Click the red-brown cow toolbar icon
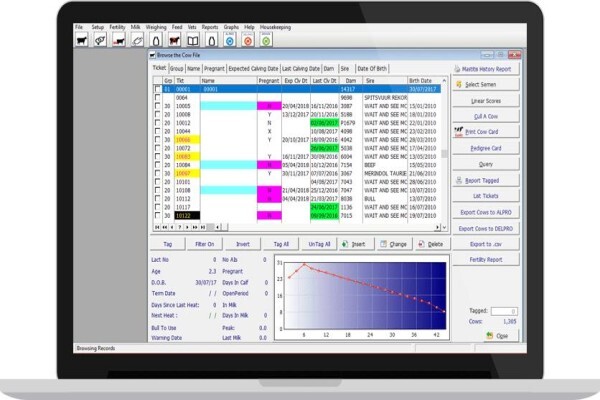This screenshot has height=400, width=600. (x=174, y=40)
